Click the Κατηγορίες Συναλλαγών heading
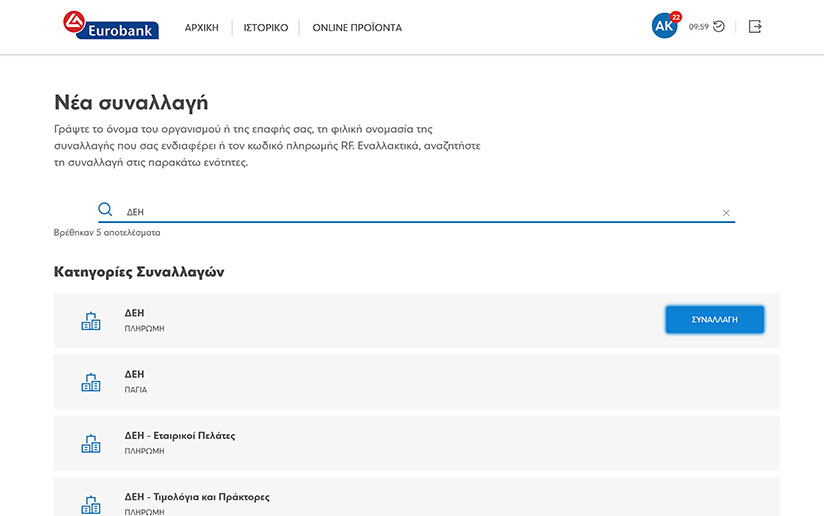Viewport: 824px width, 516px height. tap(139, 272)
